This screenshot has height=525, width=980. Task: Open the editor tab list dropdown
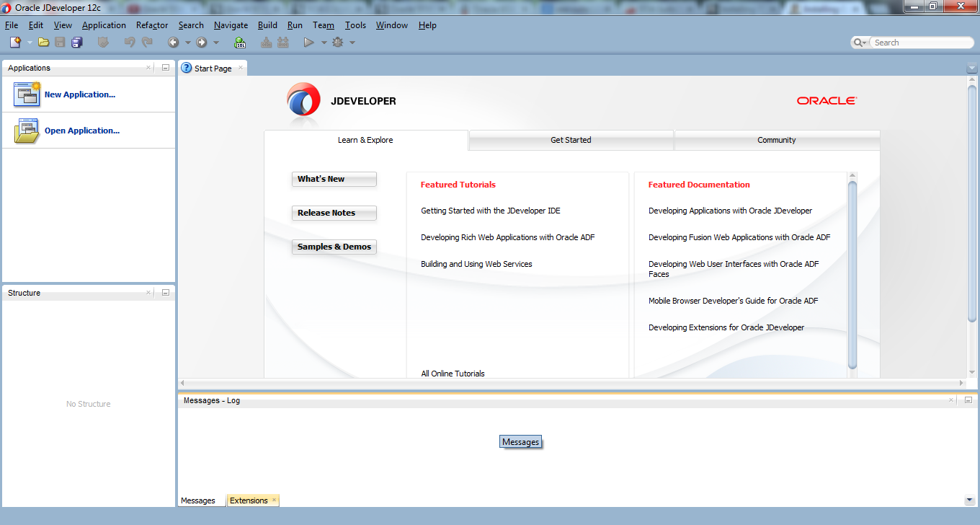972,68
